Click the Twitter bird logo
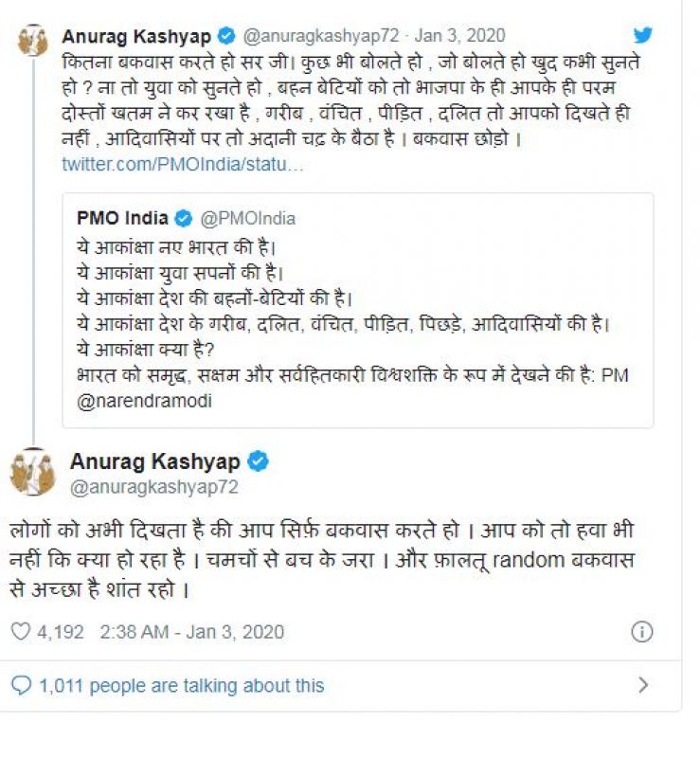The width and height of the screenshot is (700, 758). [x=643, y=36]
